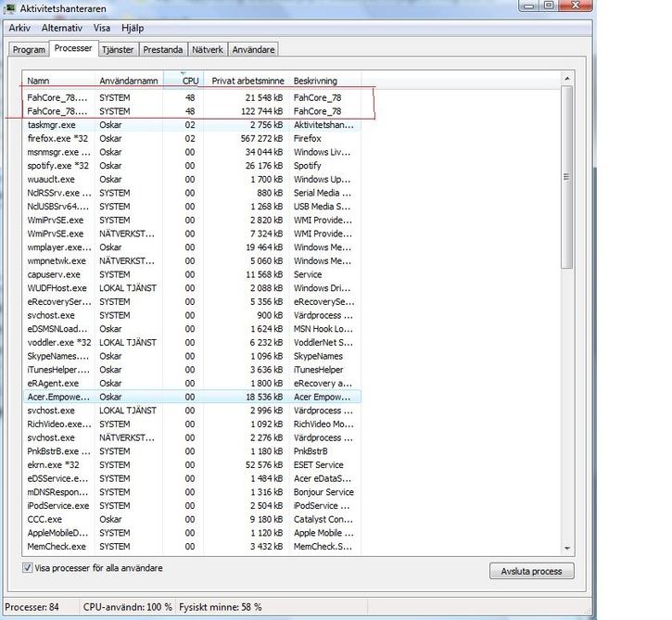Toggle 'Visa processer för alla användare' checkbox
The width and height of the screenshot is (672, 620).
pyautogui.click(x=26, y=567)
